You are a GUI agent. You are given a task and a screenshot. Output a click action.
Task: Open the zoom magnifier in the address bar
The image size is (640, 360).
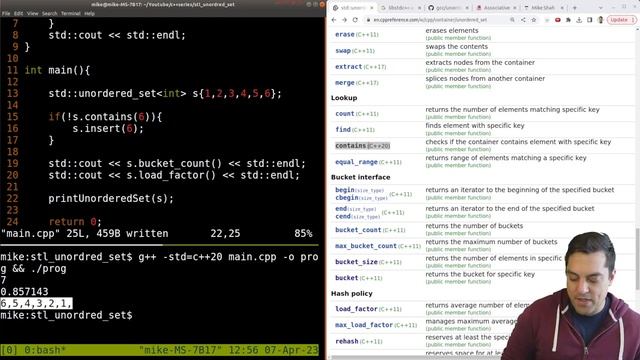click(512, 20)
